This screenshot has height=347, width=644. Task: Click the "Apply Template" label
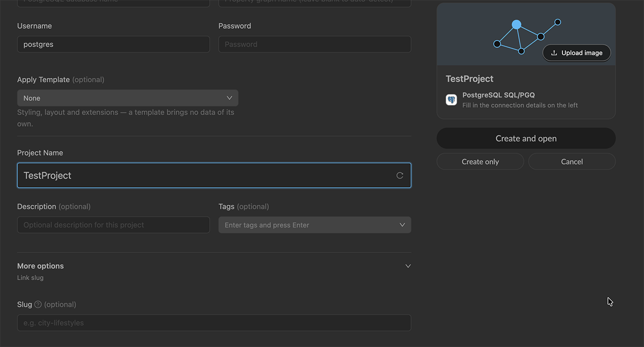pos(43,80)
